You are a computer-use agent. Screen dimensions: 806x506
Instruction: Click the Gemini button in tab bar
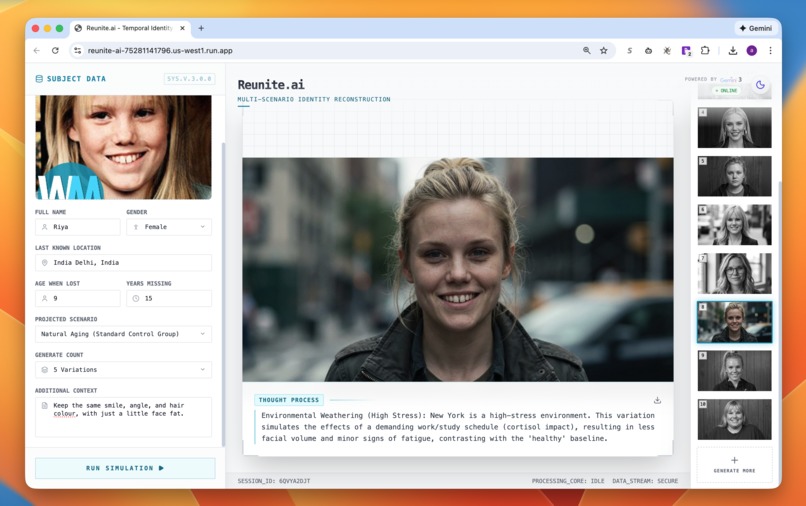(756, 28)
